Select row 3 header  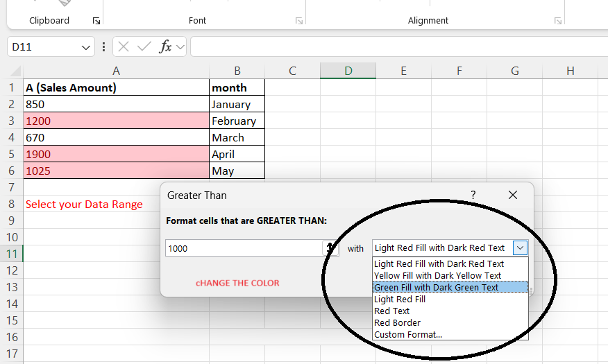pos(12,121)
